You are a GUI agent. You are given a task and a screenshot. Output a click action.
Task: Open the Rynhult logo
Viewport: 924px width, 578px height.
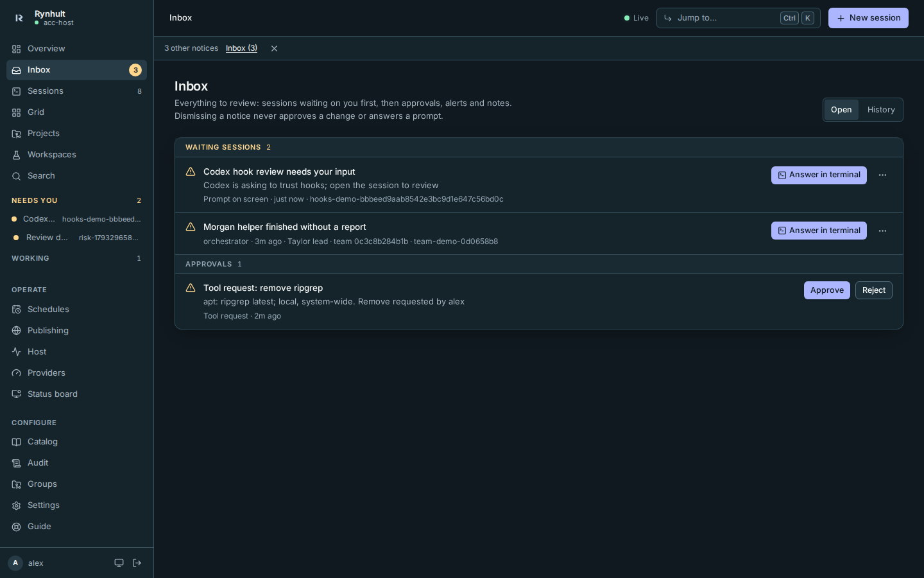click(19, 18)
